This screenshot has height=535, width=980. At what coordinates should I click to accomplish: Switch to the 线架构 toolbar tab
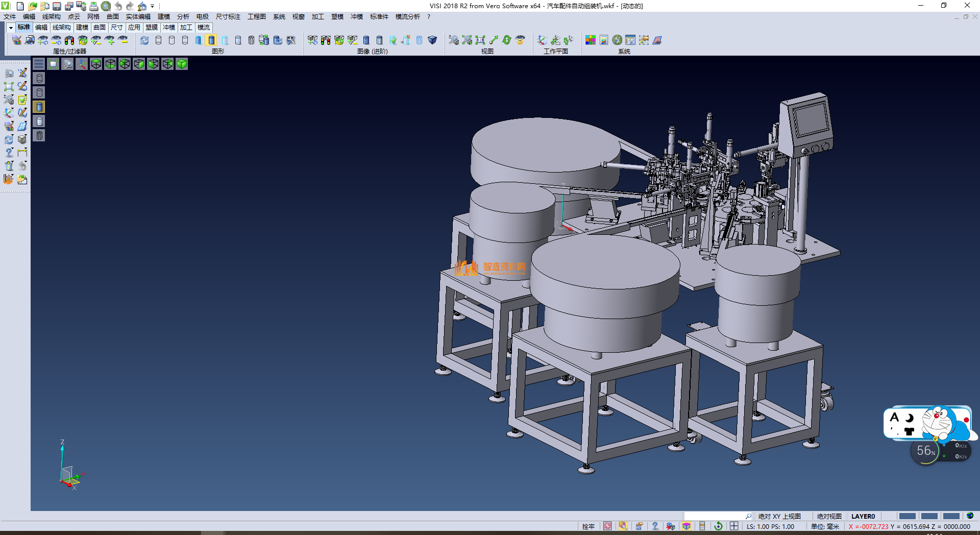[61, 28]
